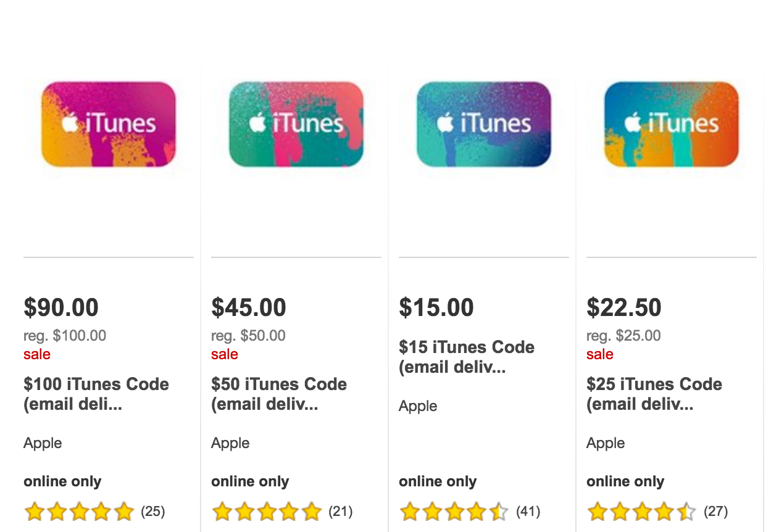Viewport: 779px width, 532px height.
Task: Click the star rating with 21 reviews
Action: point(267,512)
